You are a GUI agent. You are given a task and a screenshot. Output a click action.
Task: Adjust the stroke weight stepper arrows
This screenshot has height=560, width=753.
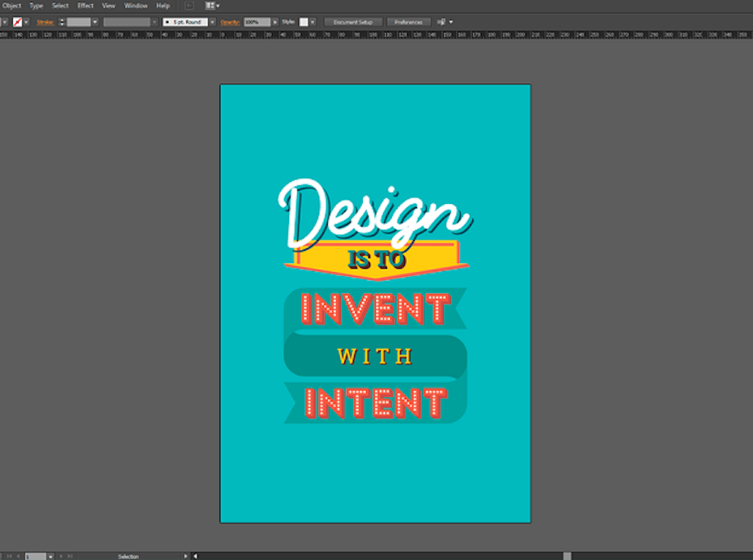tap(62, 22)
